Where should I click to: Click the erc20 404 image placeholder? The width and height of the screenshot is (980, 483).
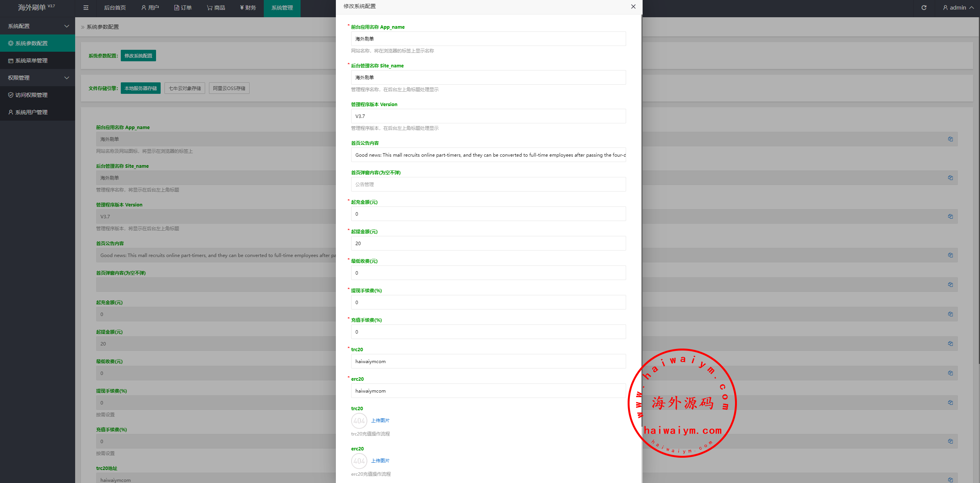[x=359, y=461]
